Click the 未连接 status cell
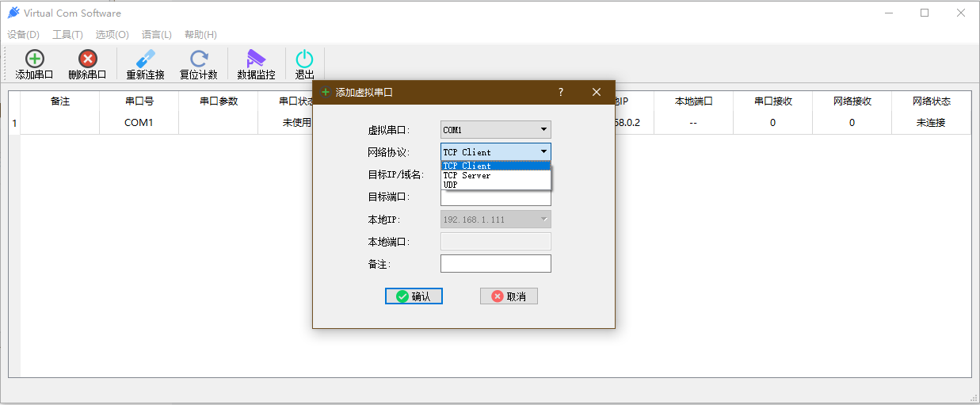Viewport: 980px width, 405px height. (932, 123)
